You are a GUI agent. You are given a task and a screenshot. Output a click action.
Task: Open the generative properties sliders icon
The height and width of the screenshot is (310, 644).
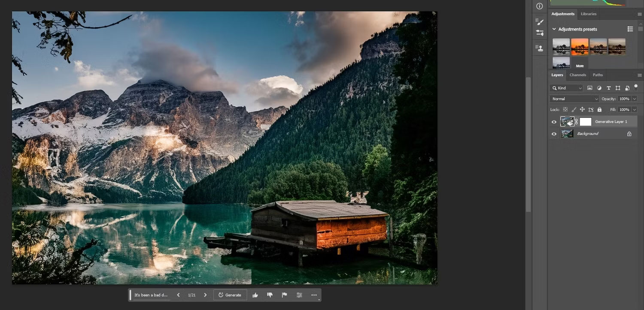[299, 295]
